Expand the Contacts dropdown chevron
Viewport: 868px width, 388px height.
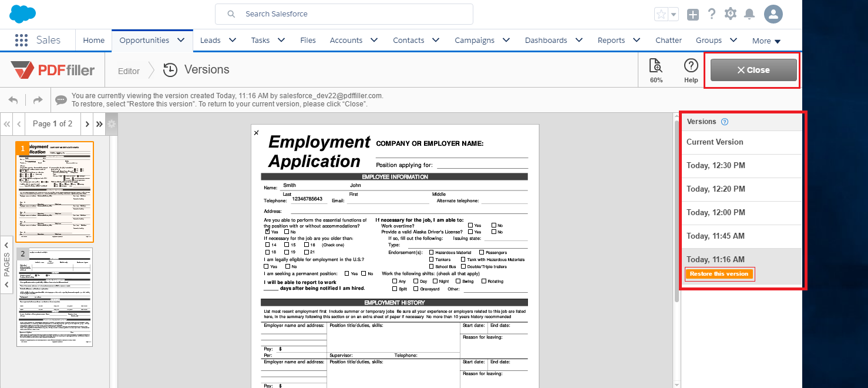click(x=436, y=40)
